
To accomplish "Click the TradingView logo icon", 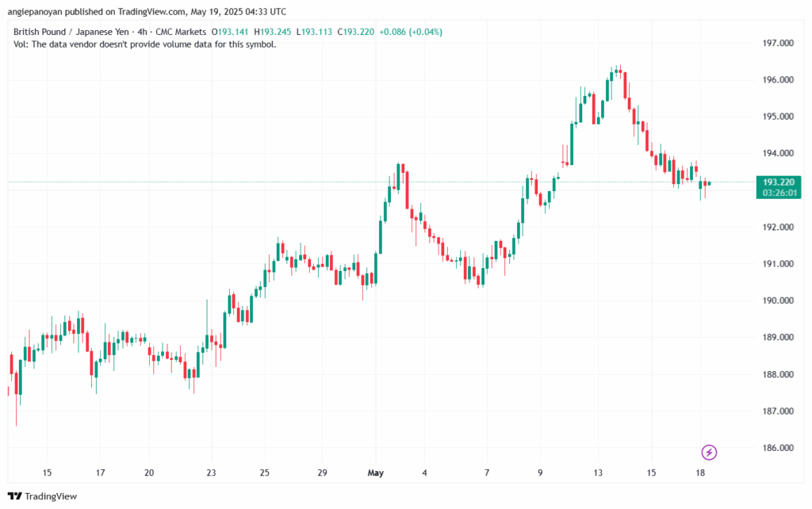I will [16, 496].
